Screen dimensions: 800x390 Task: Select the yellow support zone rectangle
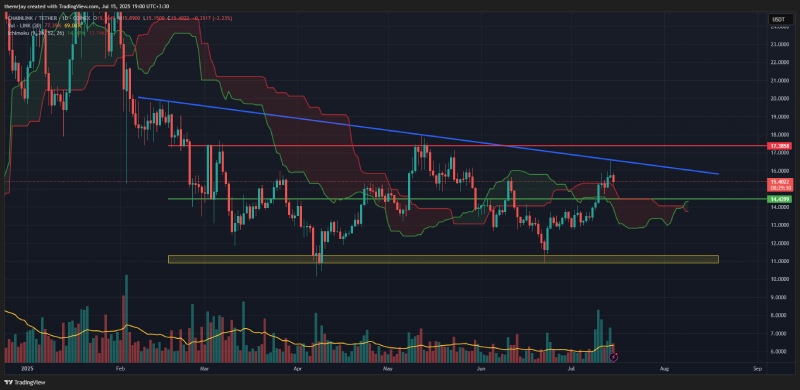pos(443,259)
